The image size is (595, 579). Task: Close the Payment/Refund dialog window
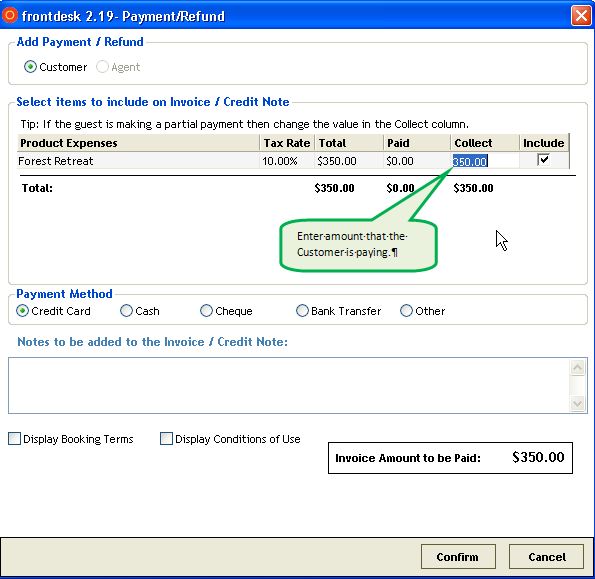coord(581,16)
